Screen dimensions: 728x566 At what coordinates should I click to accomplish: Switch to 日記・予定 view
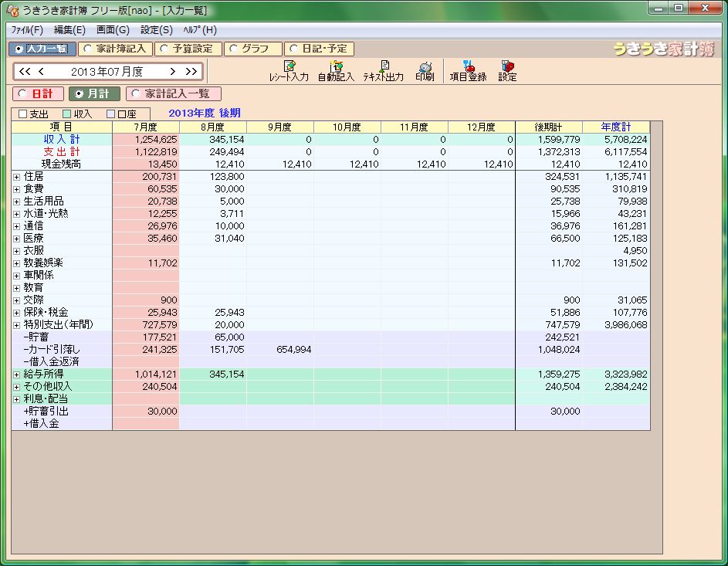click(320, 49)
